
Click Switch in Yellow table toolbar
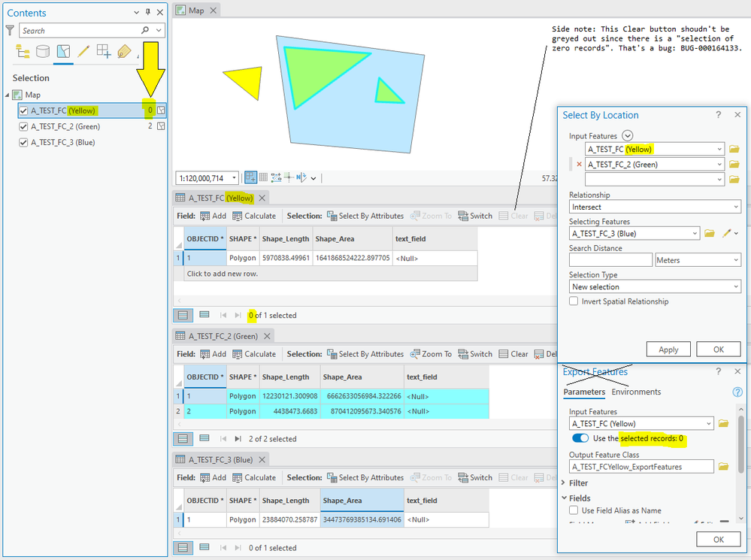coord(475,216)
